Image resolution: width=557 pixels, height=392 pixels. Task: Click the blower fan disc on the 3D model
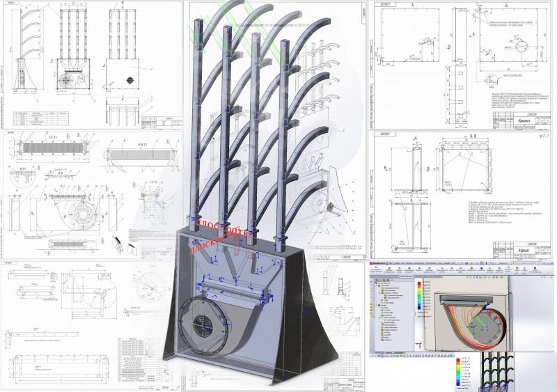(203, 325)
